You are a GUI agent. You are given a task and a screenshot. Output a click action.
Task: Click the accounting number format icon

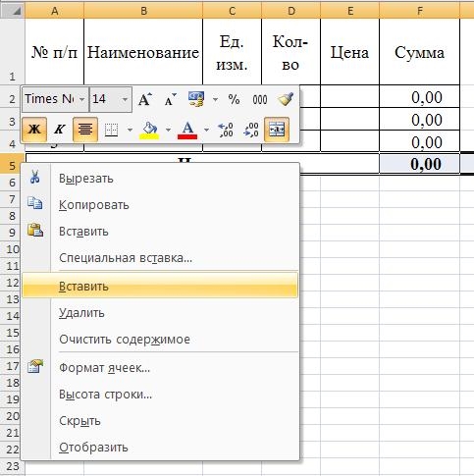pos(196,99)
